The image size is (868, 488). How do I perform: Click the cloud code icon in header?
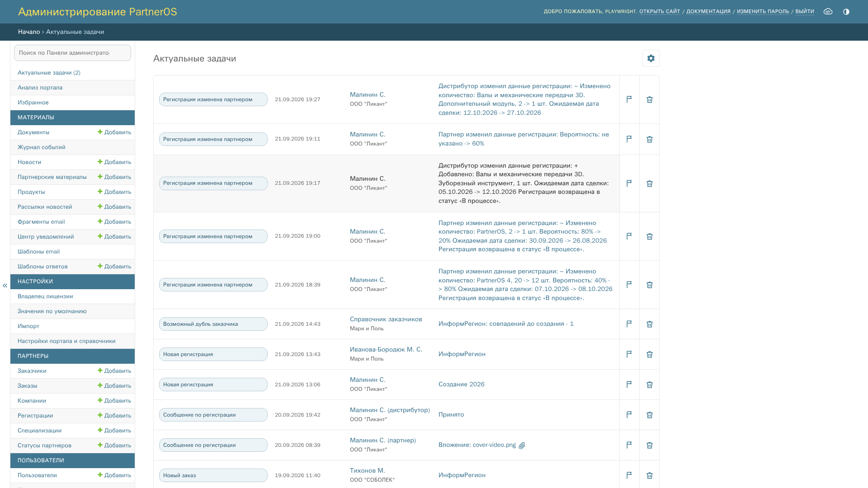[828, 12]
